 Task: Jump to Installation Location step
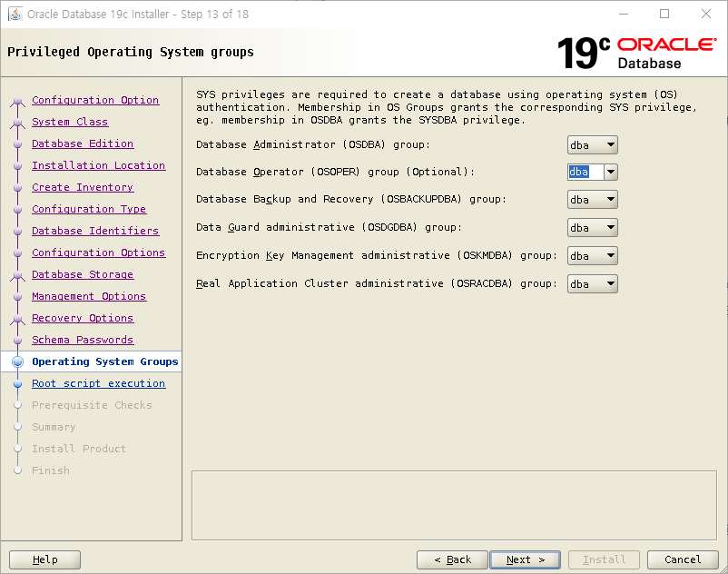(x=98, y=165)
